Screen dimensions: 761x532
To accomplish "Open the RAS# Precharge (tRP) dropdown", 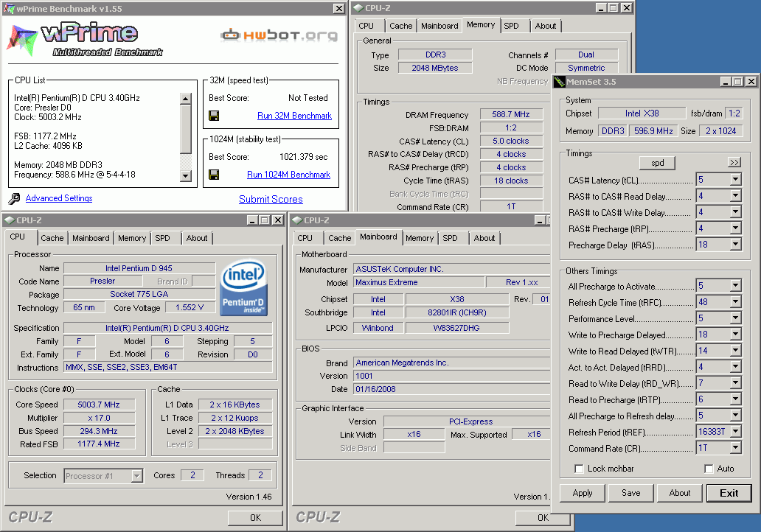I will click(736, 228).
